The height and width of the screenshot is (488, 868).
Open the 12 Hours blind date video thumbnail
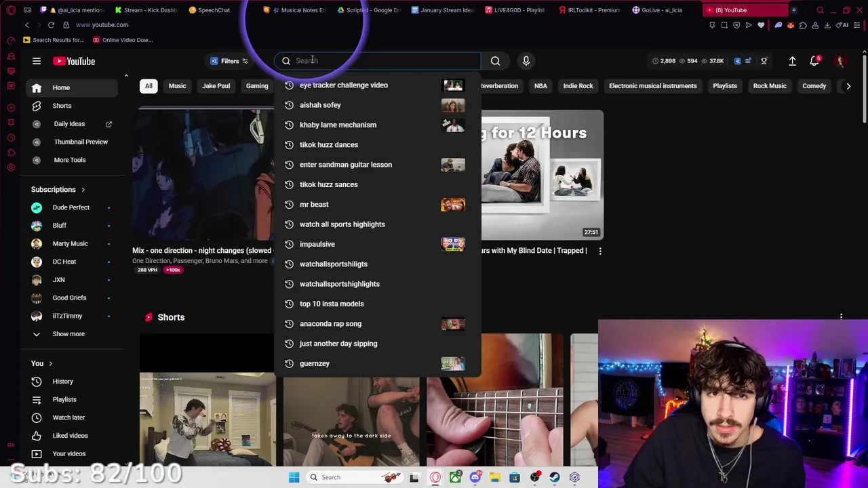pyautogui.click(x=542, y=175)
